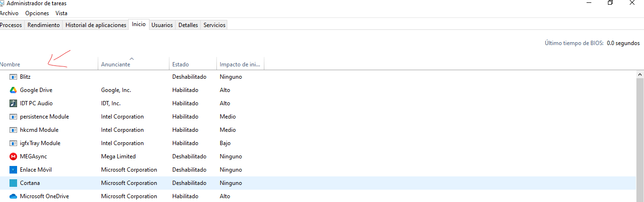Image resolution: width=644 pixels, height=202 pixels.
Task: Click Intel Corporation in persistence Module row
Action: [x=122, y=117]
